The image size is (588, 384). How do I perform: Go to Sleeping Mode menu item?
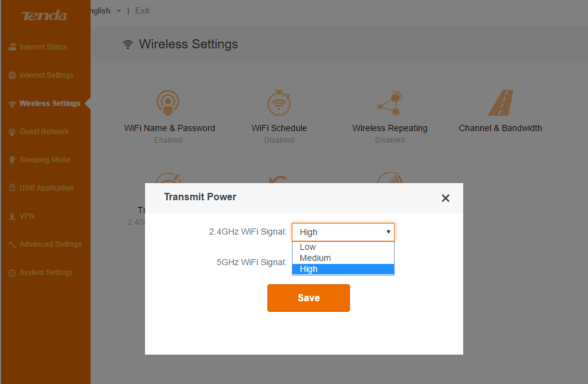[45, 160]
